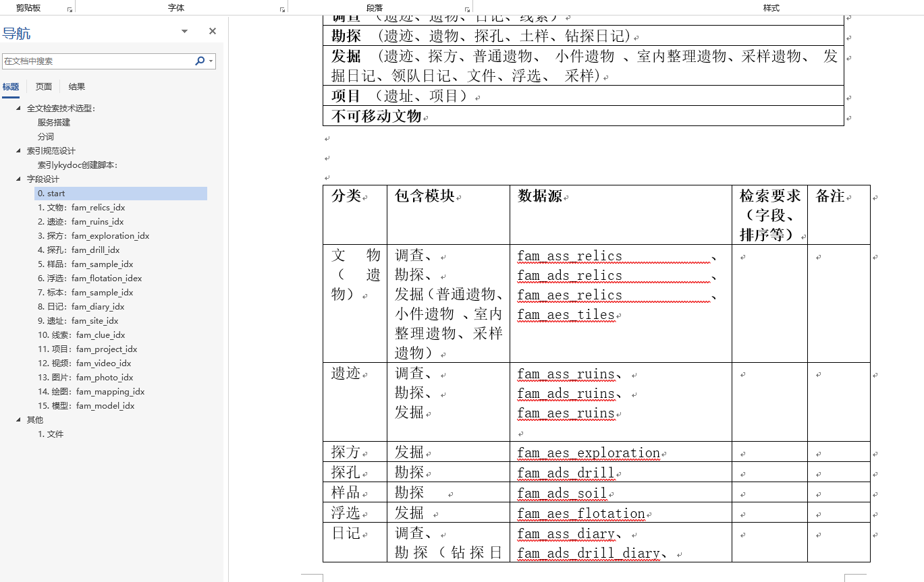The width and height of the screenshot is (924, 582).
Task: Open search options dropdown arrow
Action: tap(211, 61)
